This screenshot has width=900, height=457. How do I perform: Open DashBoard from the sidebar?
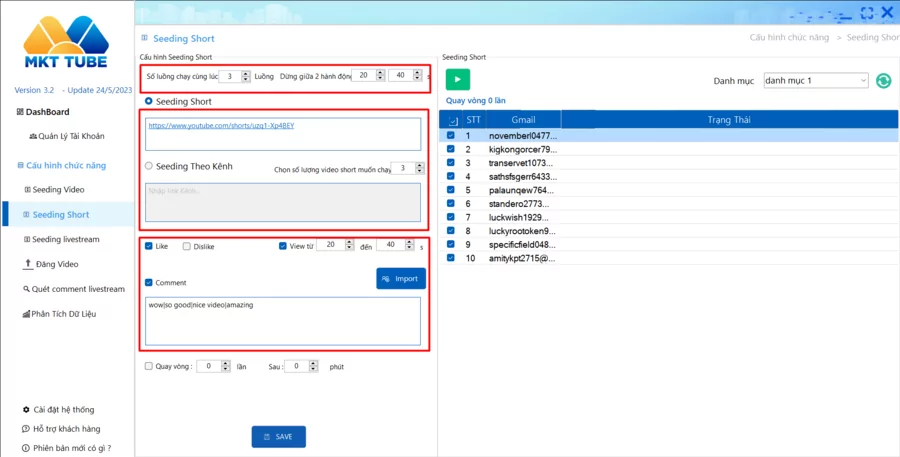point(43,112)
